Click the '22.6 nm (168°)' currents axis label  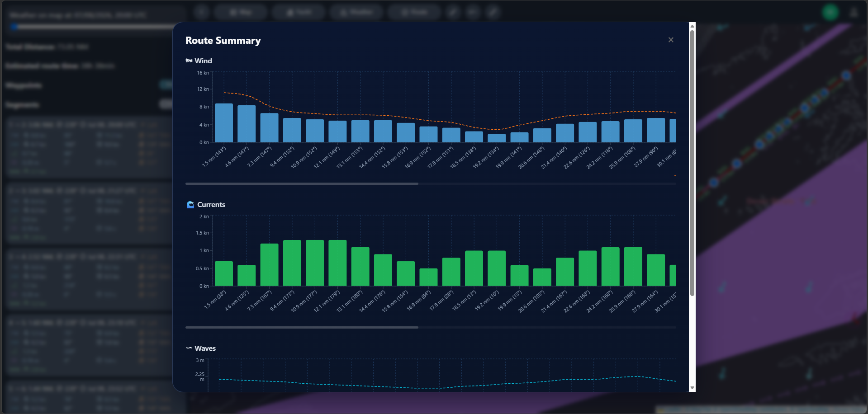(577, 301)
